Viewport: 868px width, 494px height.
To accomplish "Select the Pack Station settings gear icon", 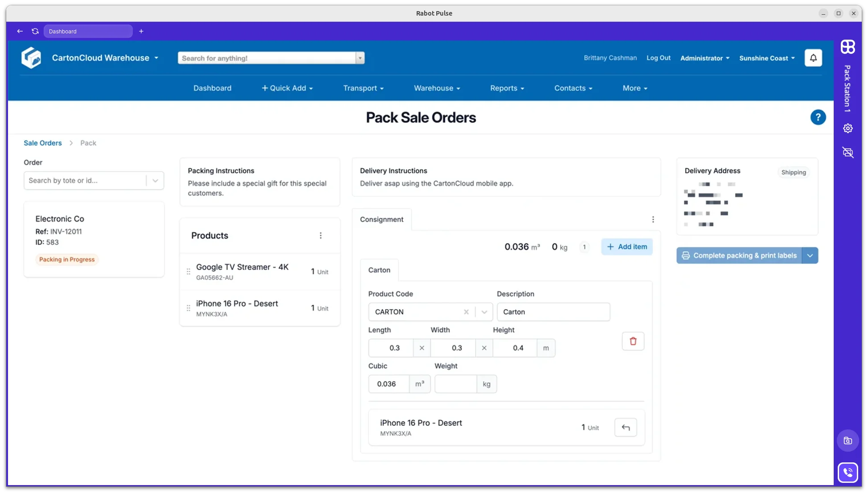I will pyautogui.click(x=848, y=128).
